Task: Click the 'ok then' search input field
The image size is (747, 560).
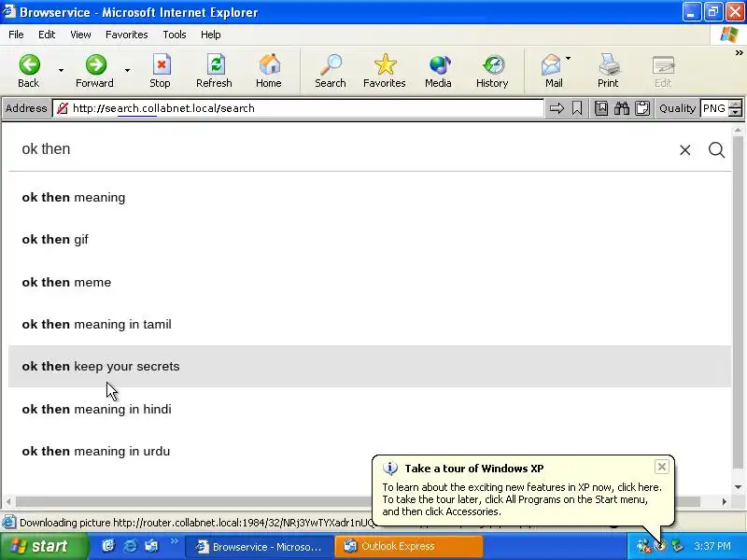Action: click(343, 149)
